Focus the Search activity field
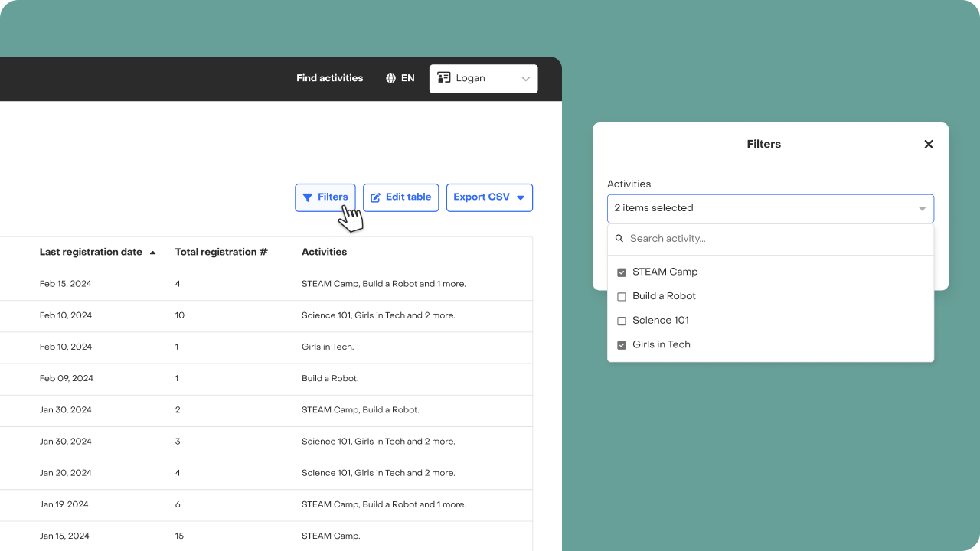980x551 pixels. 770,239
